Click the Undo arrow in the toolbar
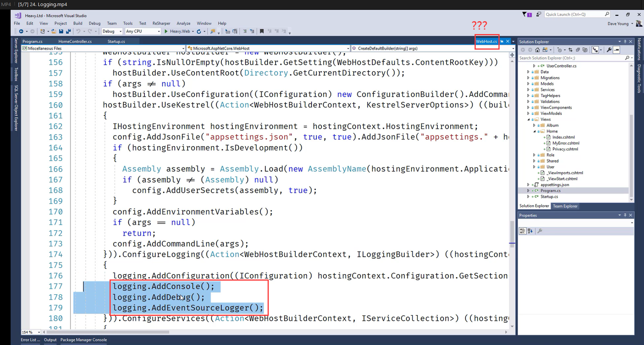This screenshot has height=345, width=644. pos(78,31)
